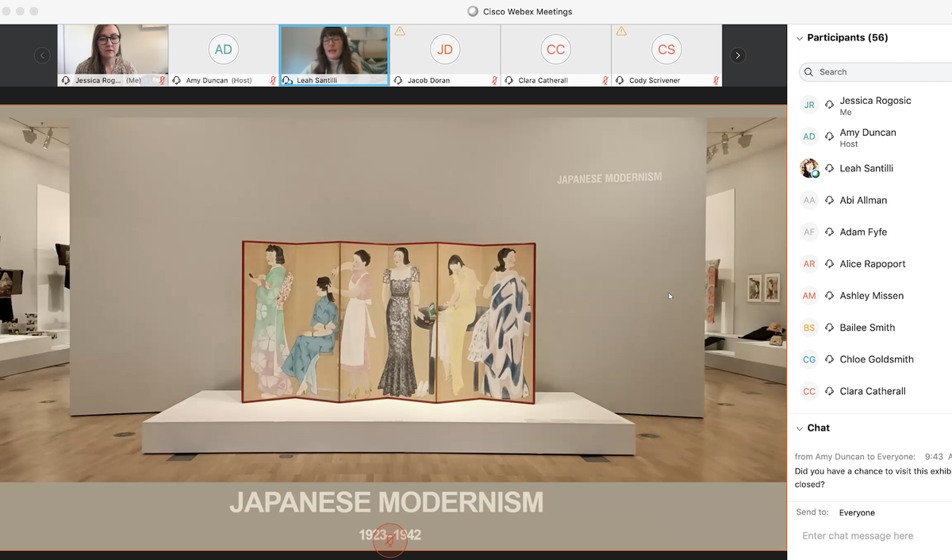Click the JR avatar in the participants list
Screen dimensions: 952x560
809,105
